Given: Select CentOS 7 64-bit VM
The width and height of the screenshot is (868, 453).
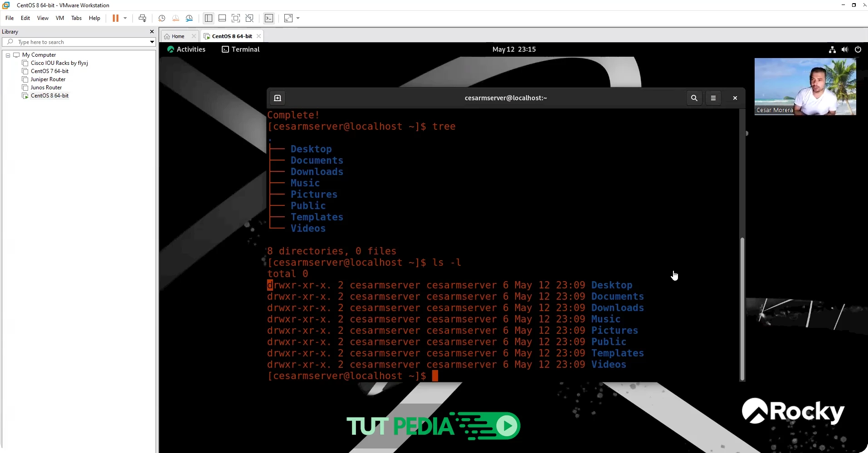Looking at the screenshot, I should click(50, 71).
